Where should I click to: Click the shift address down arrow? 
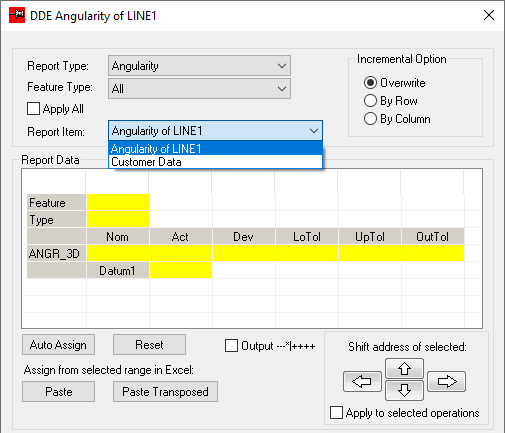click(x=404, y=390)
